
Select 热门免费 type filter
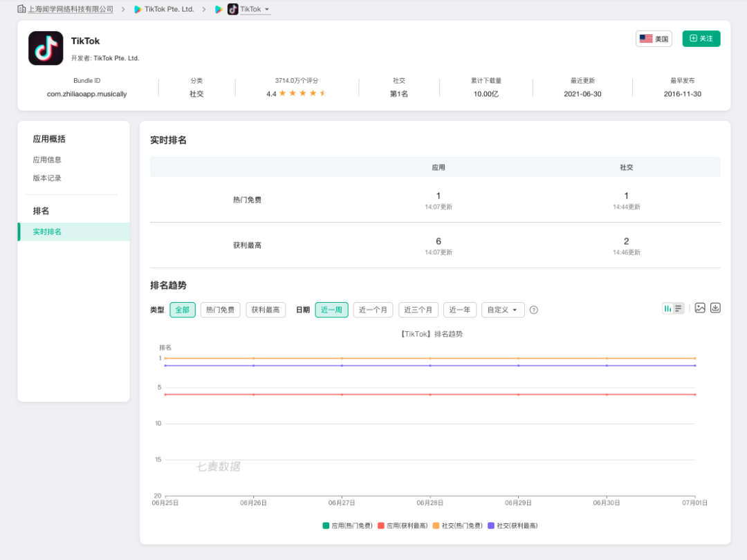coord(220,310)
